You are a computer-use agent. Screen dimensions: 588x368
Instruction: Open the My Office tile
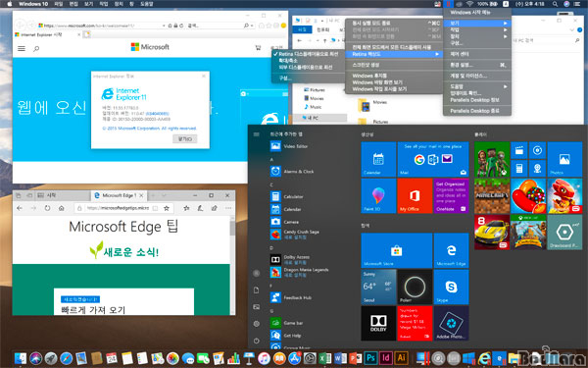click(x=415, y=196)
